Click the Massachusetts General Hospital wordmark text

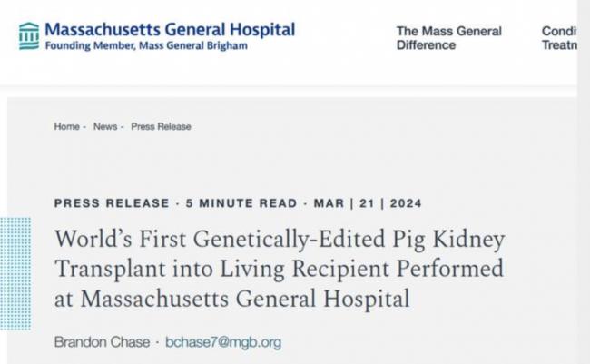click(x=170, y=28)
